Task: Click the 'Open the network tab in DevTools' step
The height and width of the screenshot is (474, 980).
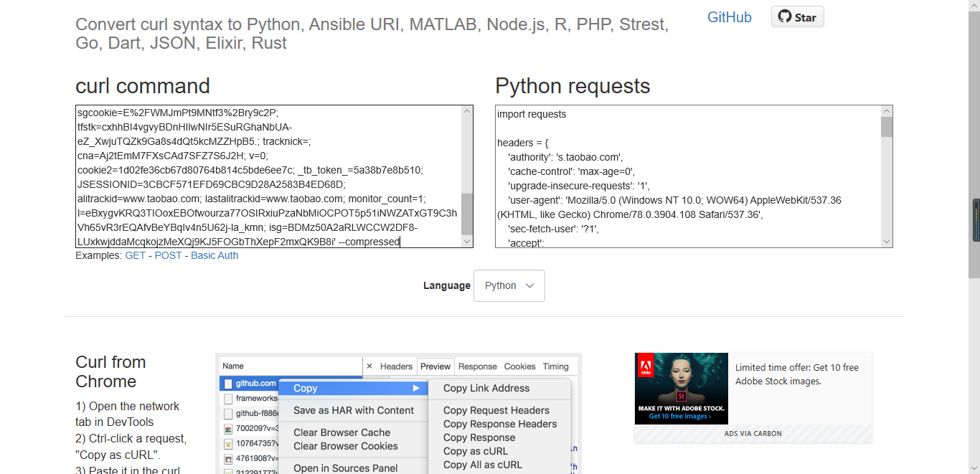Action: [128, 414]
